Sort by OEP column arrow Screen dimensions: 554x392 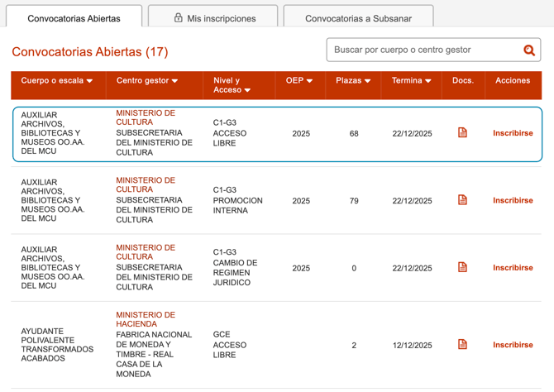click(309, 81)
